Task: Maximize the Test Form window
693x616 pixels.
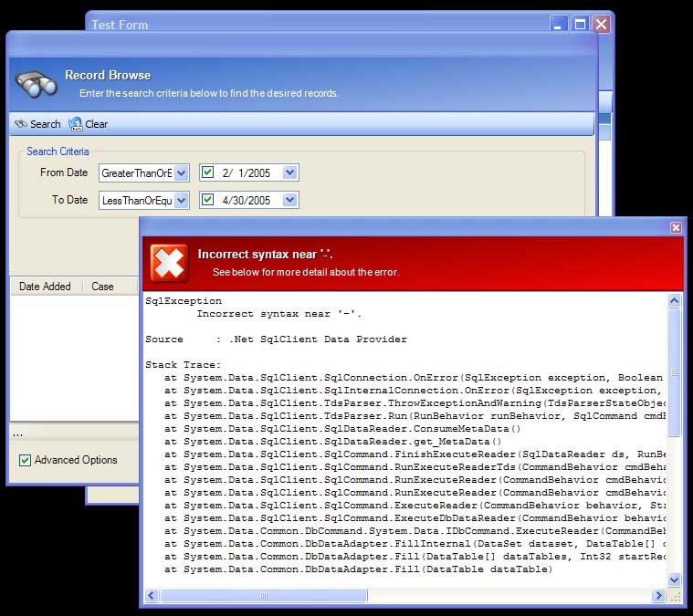Action: pyautogui.click(x=580, y=25)
